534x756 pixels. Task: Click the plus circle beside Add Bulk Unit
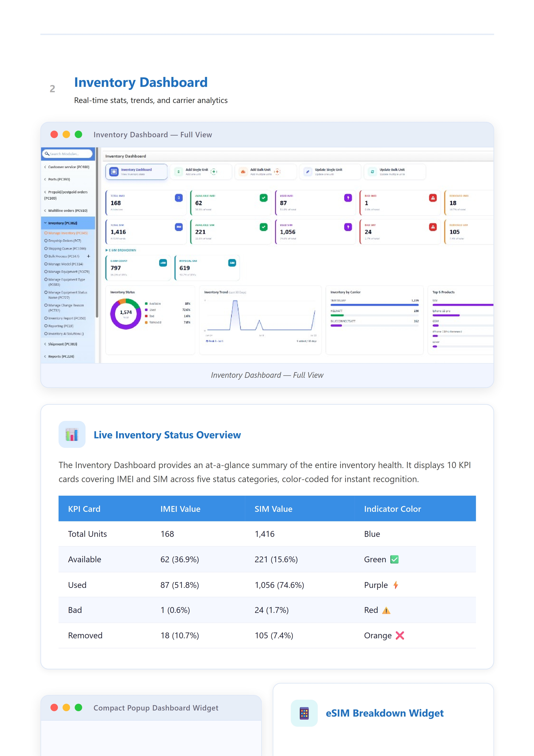[x=277, y=171]
